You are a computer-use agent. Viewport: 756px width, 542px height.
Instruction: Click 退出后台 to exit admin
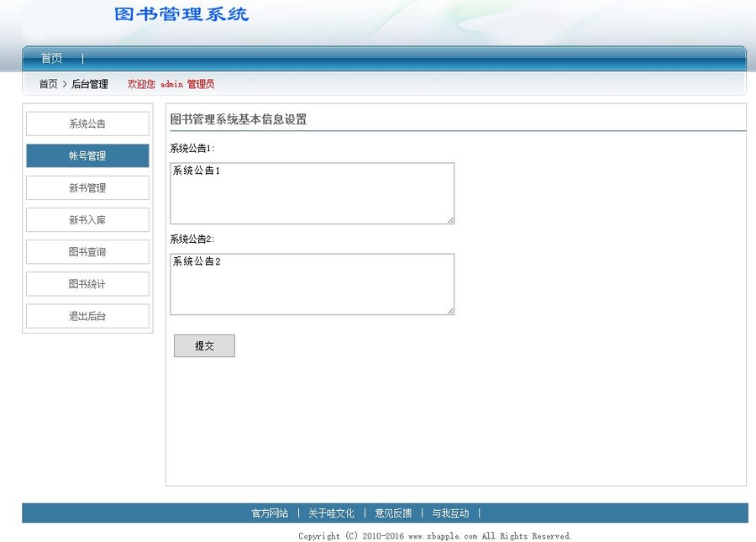tap(87, 315)
